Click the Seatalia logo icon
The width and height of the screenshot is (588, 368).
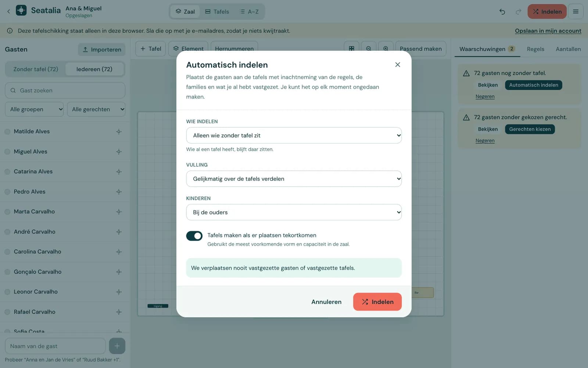[x=21, y=10]
